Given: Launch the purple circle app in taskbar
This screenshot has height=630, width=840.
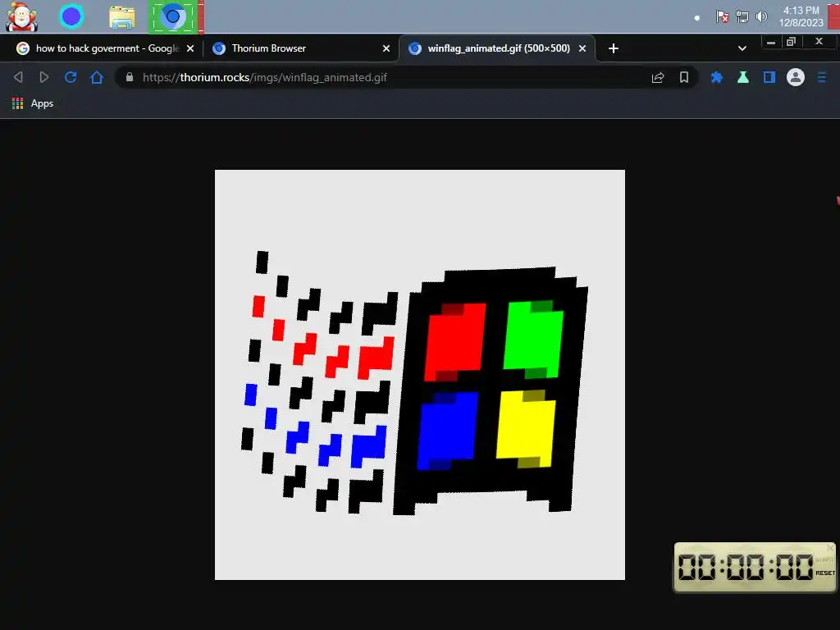Looking at the screenshot, I should point(71,16).
